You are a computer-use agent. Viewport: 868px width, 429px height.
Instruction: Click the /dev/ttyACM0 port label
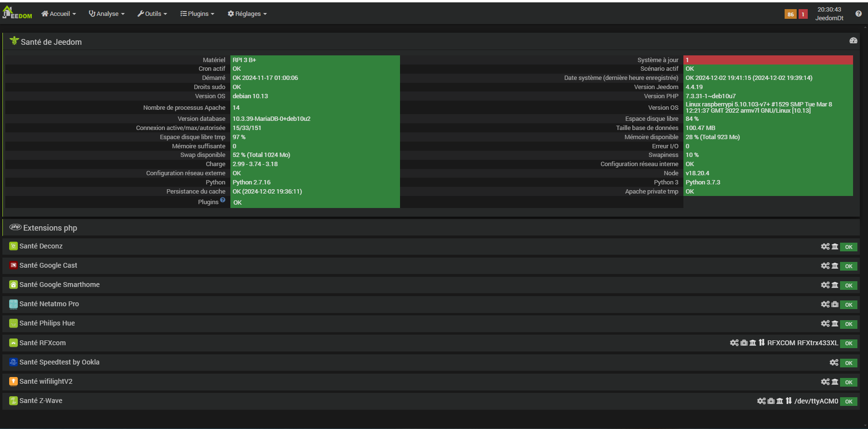[816, 401]
